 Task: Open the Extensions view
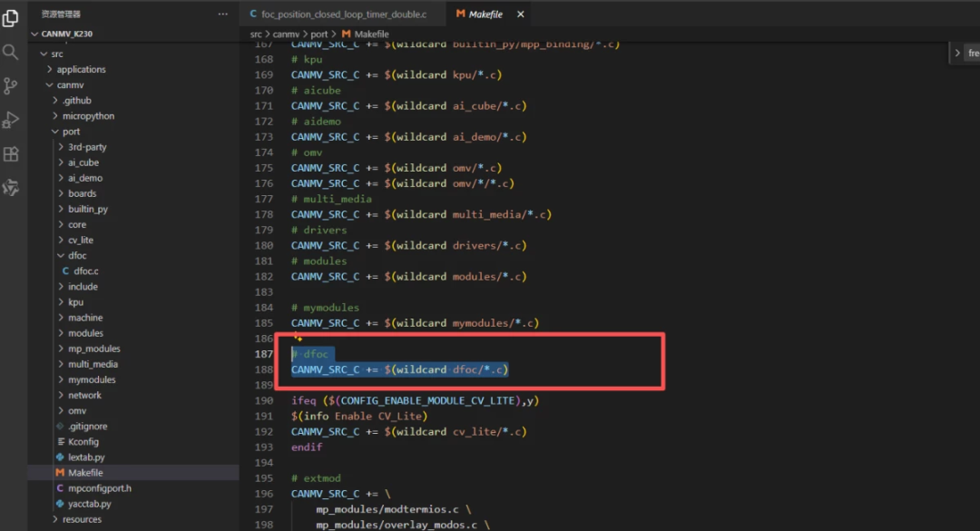(x=11, y=154)
